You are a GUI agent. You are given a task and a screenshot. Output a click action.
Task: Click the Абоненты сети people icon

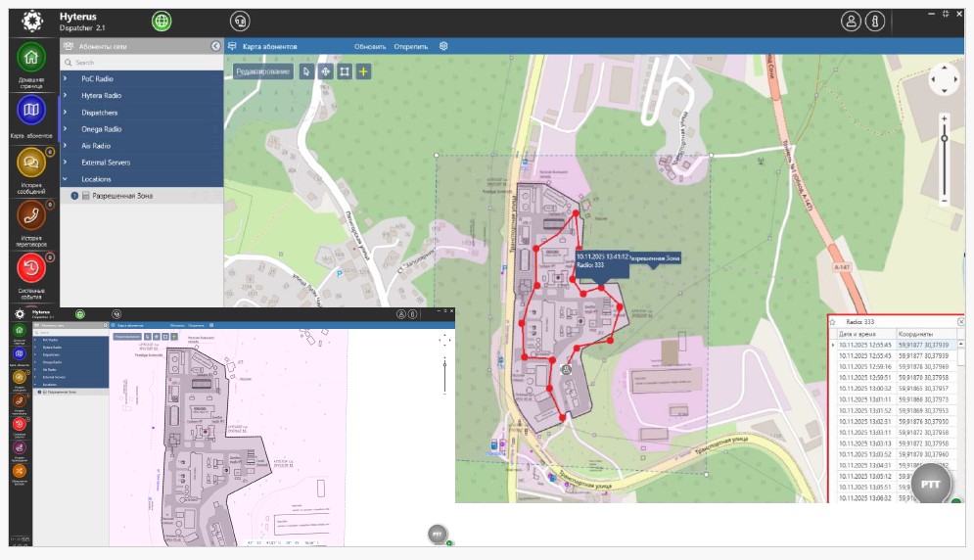[x=69, y=46]
